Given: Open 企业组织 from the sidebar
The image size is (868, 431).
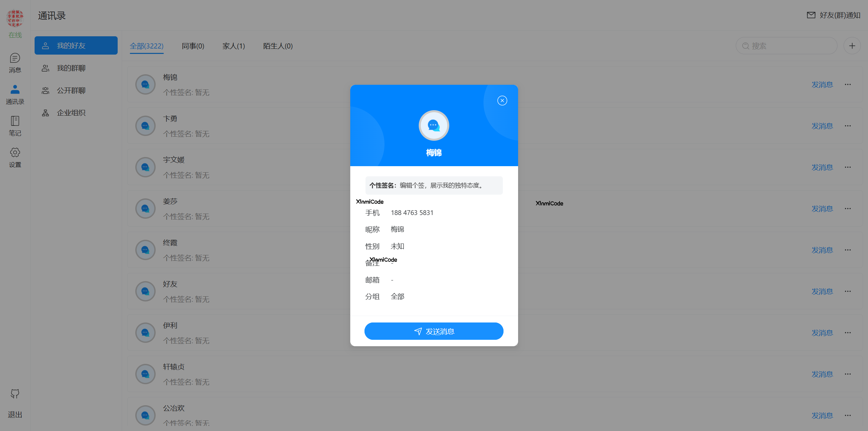Looking at the screenshot, I should click(x=71, y=112).
